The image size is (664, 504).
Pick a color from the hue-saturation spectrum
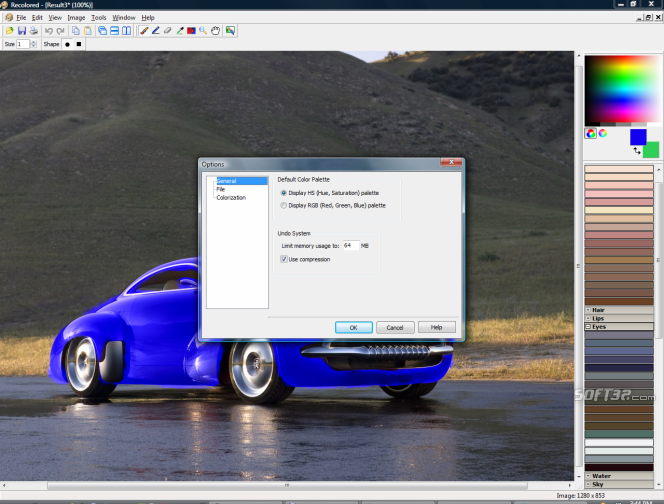[x=621, y=90]
